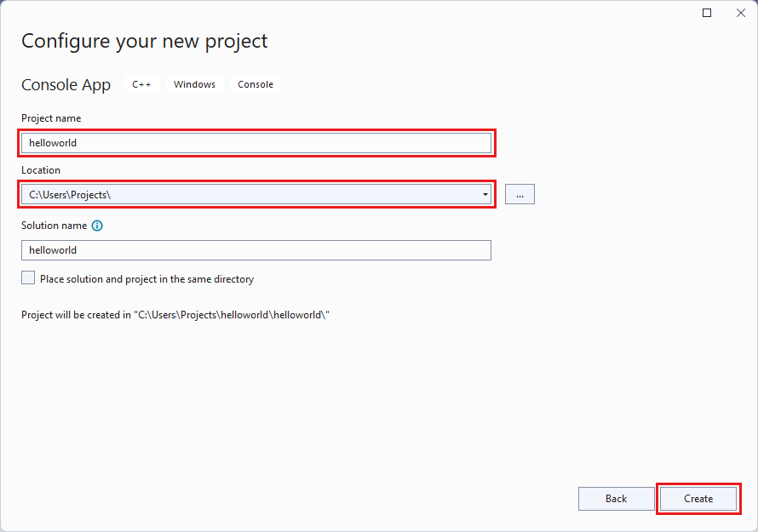Viewport: 758px width, 532px height.
Task: Close the Configure your new project dialog
Action: pos(738,13)
